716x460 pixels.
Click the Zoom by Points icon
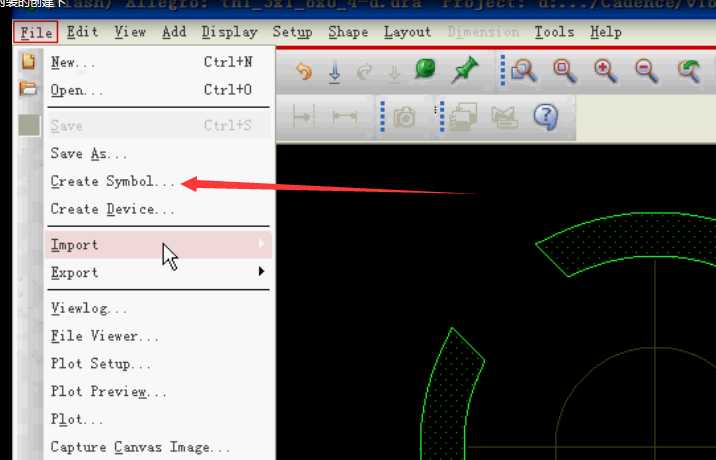523,71
